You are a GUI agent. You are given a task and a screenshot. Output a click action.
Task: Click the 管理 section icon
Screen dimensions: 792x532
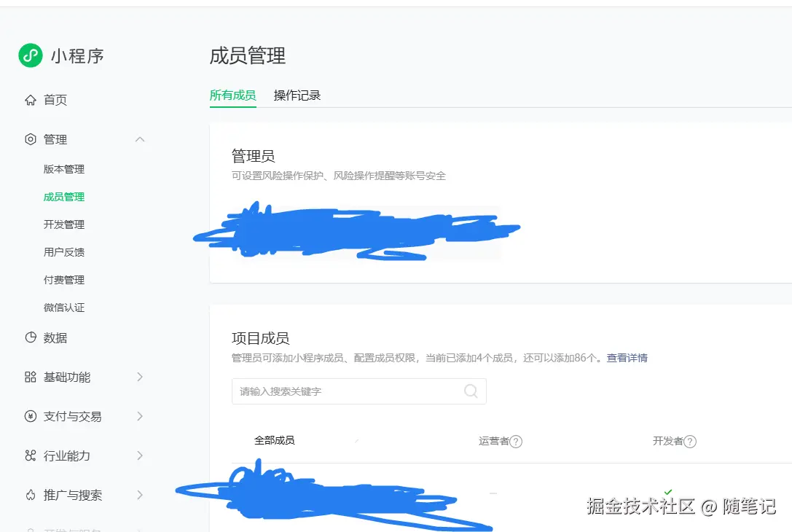click(x=29, y=139)
